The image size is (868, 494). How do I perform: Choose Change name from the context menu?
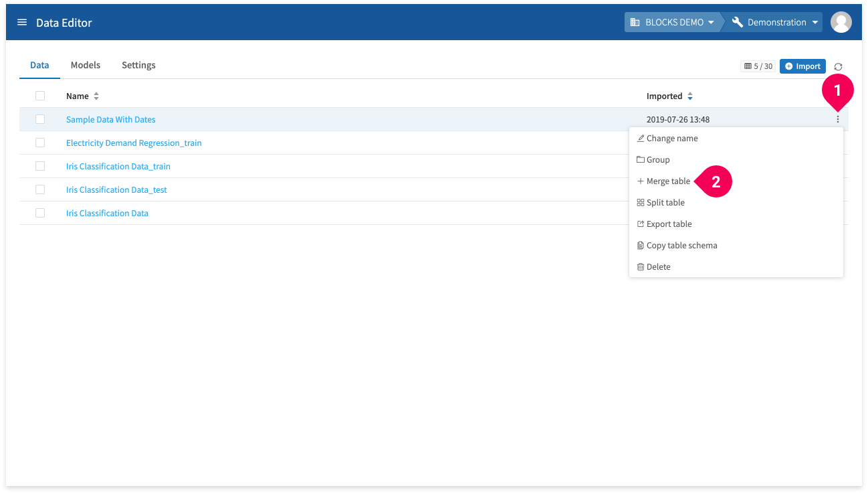tap(736, 139)
